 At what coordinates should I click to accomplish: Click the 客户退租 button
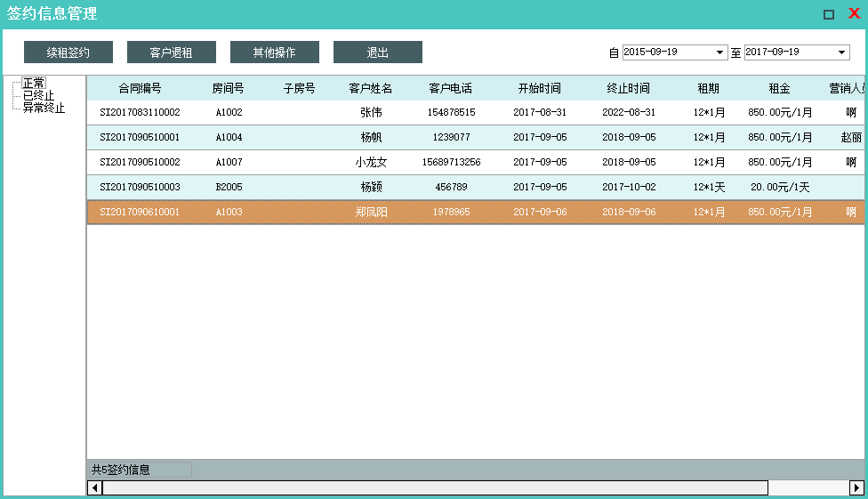[x=172, y=52]
